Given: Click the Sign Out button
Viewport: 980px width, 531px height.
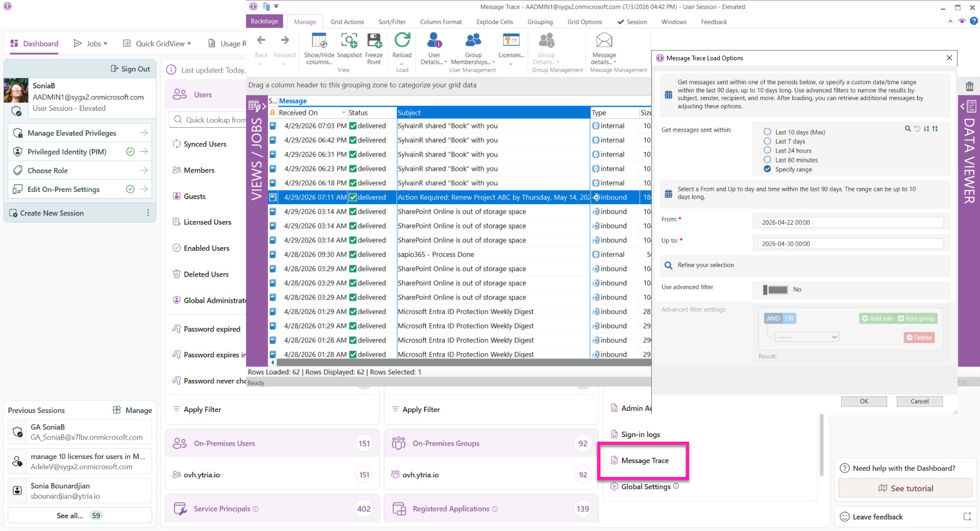Looking at the screenshot, I should [x=131, y=69].
